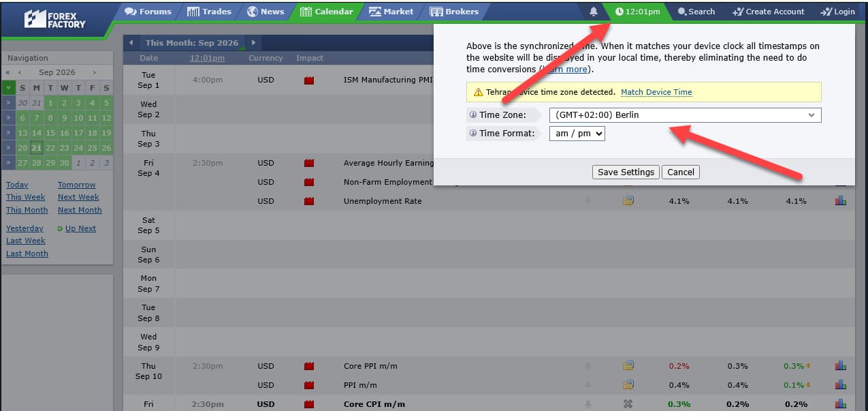Click the red impact icon for Non-Farm Employment

(x=309, y=182)
